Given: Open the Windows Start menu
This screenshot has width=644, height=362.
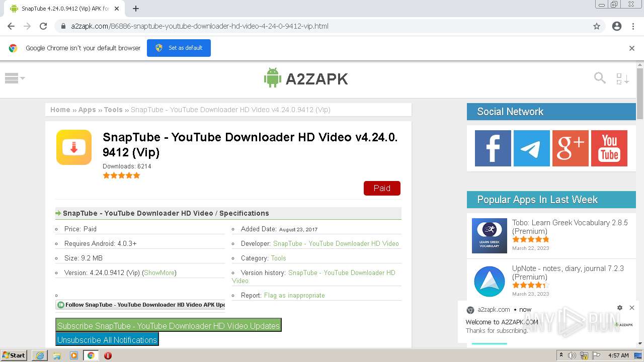Looking at the screenshot, I should point(14,355).
